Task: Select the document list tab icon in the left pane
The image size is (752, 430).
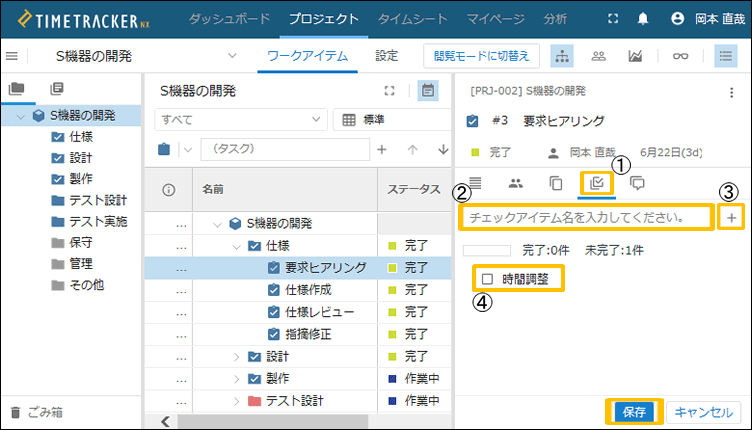Action: click(57, 88)
